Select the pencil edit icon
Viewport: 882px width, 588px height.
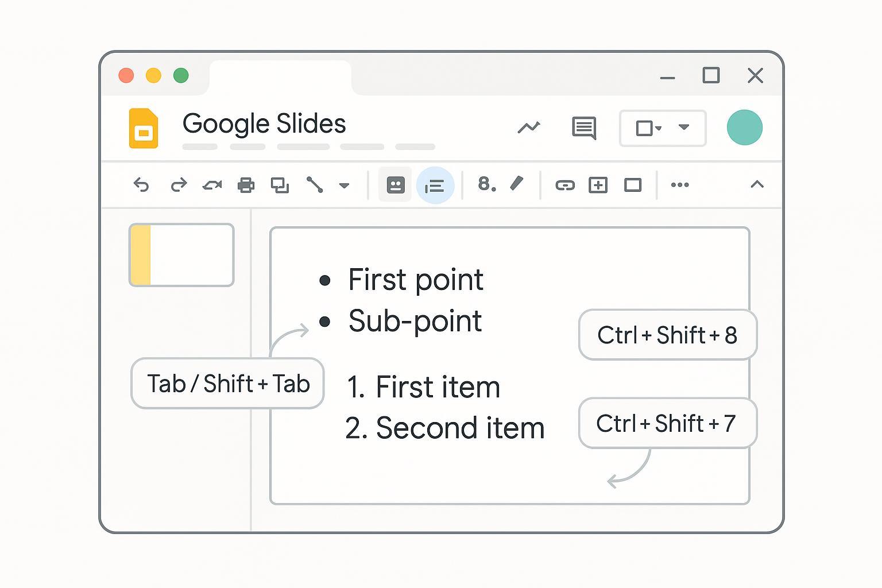(517, 184)
